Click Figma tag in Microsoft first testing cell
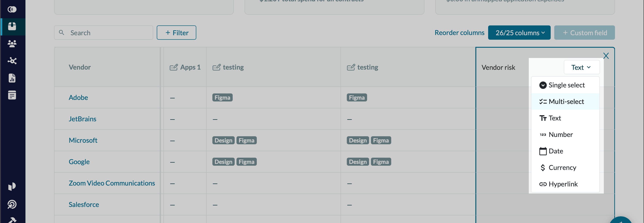This screenshot has height=223, width=644. point(246,140)
